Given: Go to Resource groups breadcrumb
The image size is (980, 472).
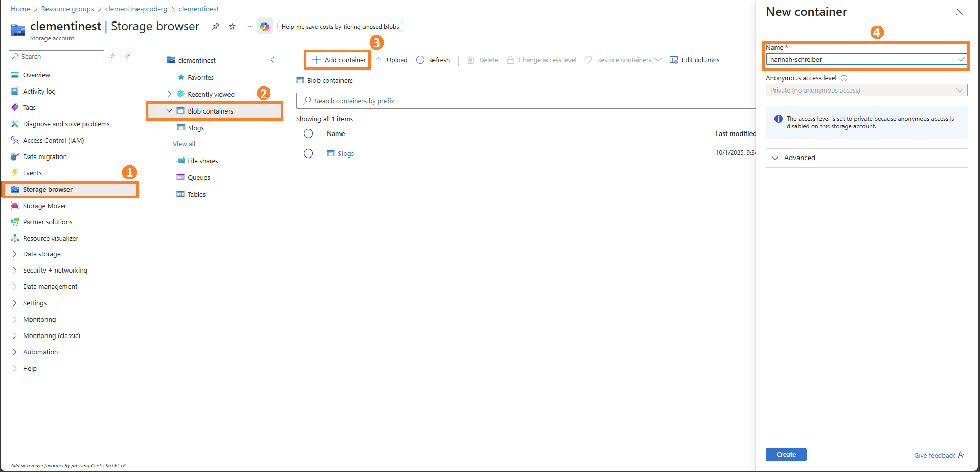Looking at the screenshot, I should point(67,9).
